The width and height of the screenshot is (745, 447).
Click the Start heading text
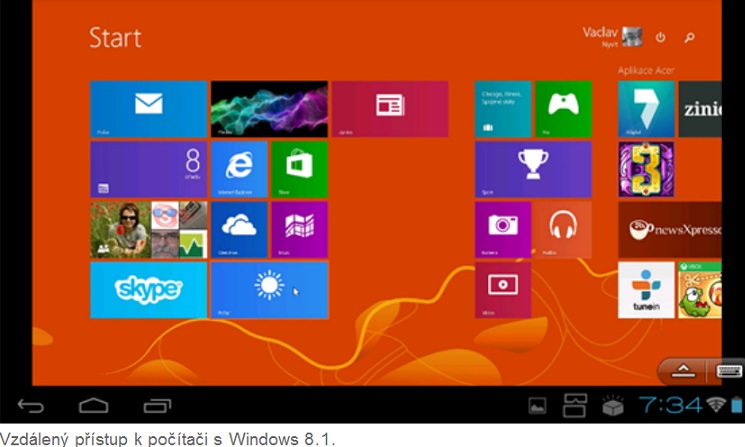tap(115, 38)
